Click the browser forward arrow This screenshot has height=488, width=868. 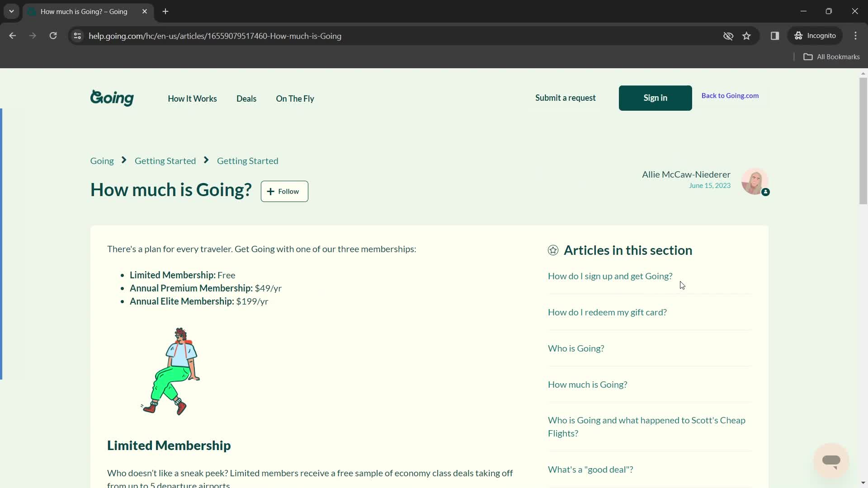tap(33, 36)
